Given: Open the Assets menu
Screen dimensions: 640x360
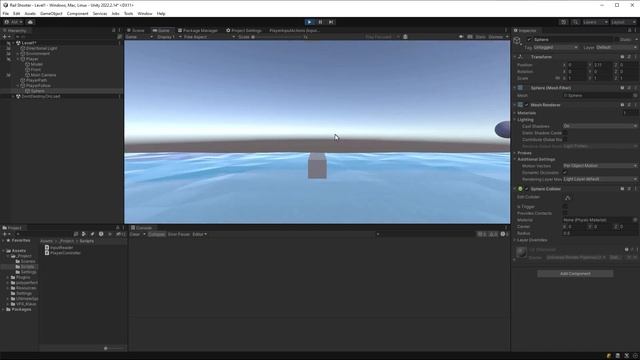Looking at the screenshot, I should click(x=30, y=13).
